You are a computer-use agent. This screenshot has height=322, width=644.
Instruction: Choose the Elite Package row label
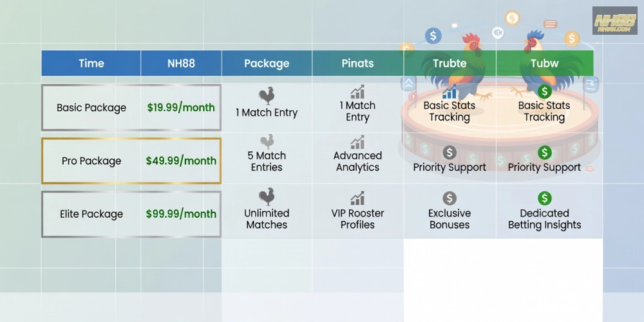(x=91, y=214)
